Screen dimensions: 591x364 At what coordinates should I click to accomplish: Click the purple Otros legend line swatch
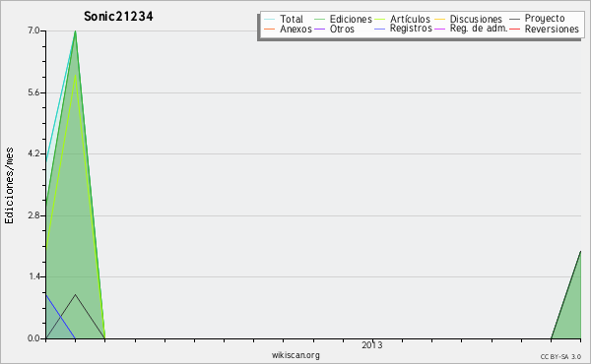[x=319, y=29]
